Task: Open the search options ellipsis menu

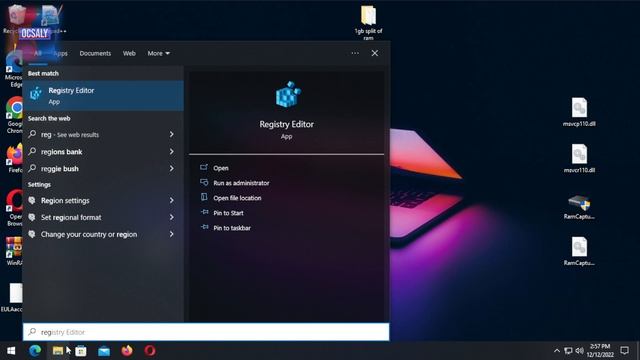Action: pos(355,53)
